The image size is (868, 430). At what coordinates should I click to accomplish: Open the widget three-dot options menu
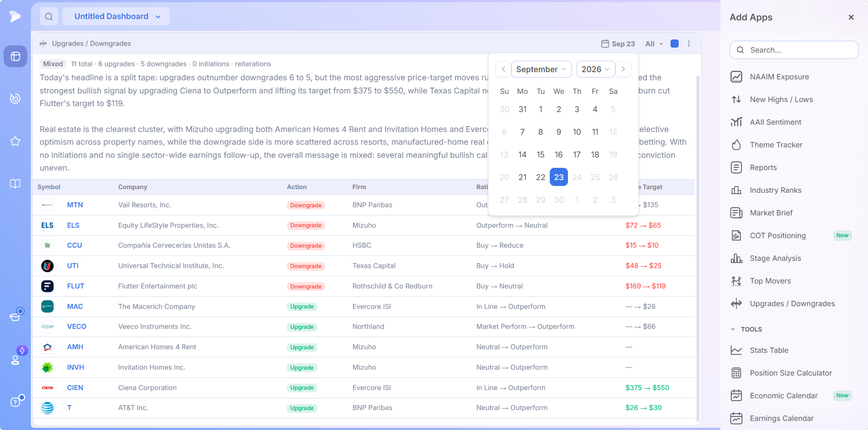tap(689, 44)
